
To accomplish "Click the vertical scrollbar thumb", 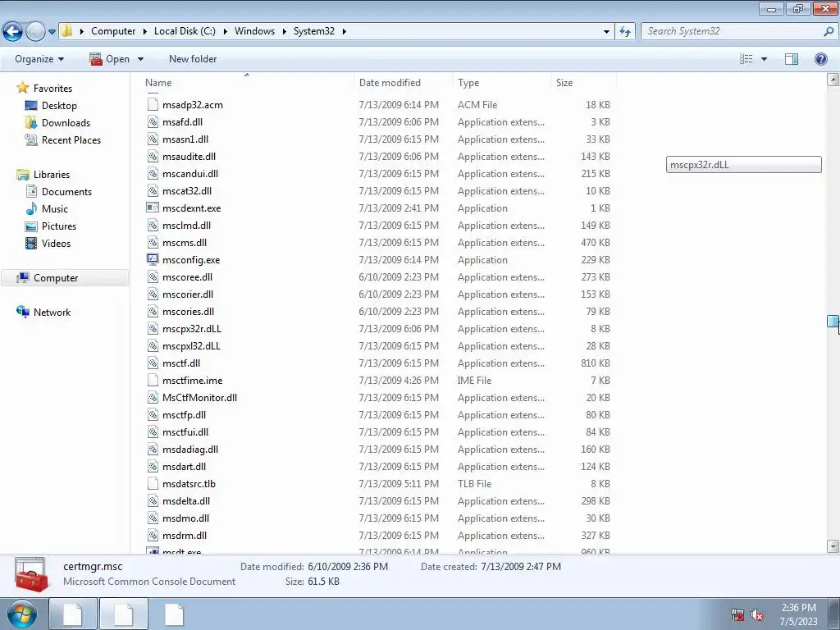I will pos(833,322).
